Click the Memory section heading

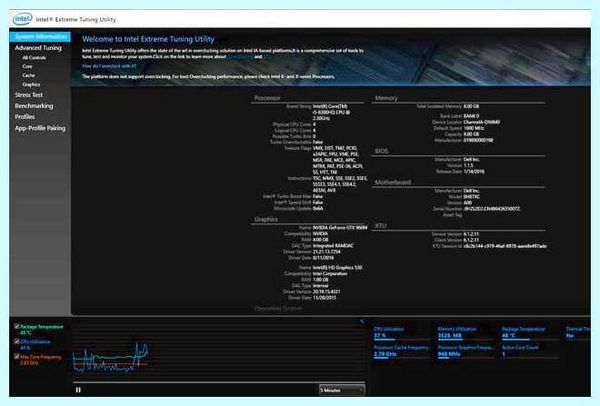coord(386,98)
